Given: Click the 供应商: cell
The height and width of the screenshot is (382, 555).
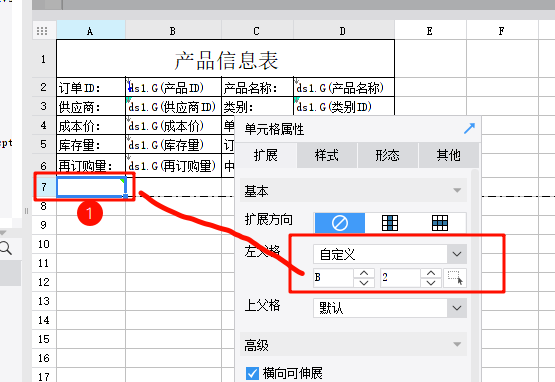Looking at the screenshot, I should pyautogui.click(x=91, y=106).
